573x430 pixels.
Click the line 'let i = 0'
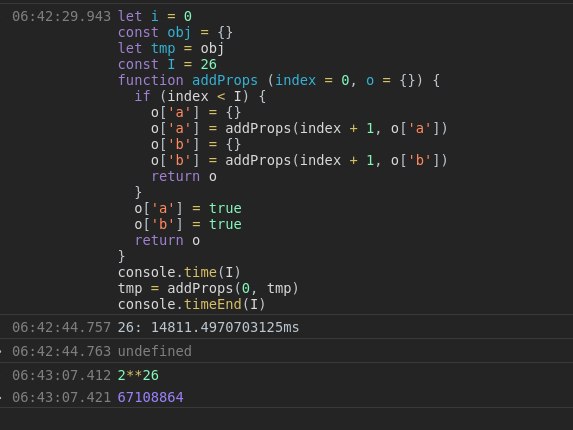click(x=155, y=16)
